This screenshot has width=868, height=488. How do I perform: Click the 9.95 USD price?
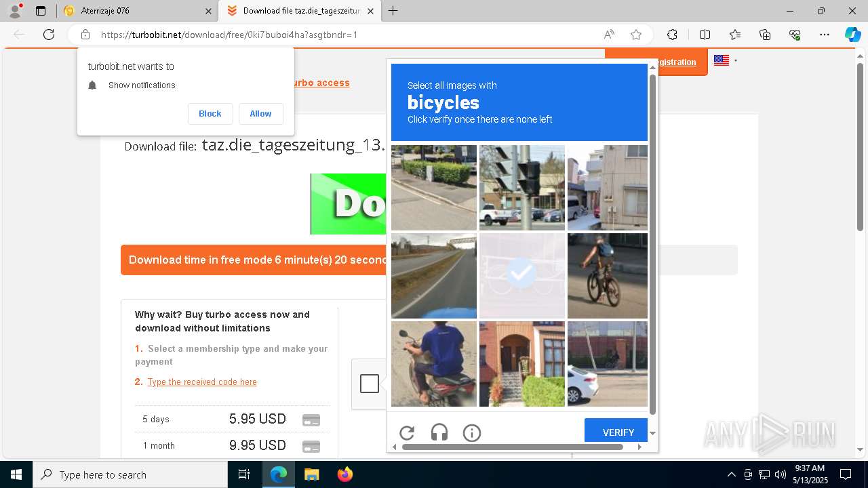click(x=258, y=445)
